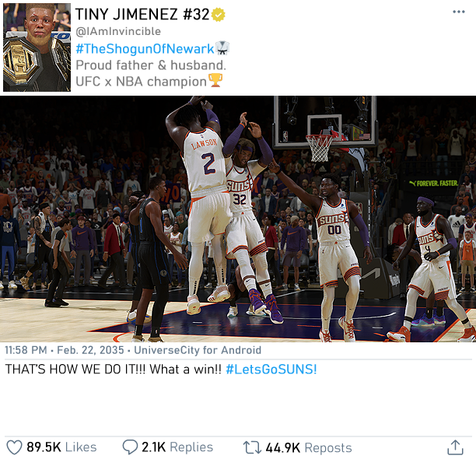Open the #LetsGoSUNS! hashtag
The height and width of the screenshot is (459, 476).
tap(271, 369)
